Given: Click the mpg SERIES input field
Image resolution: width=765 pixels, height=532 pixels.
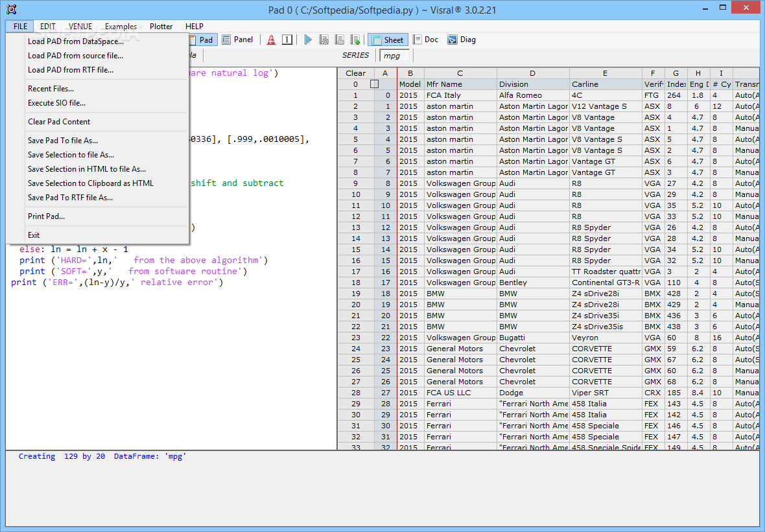Looking at the screenshot, I should 394,56.
